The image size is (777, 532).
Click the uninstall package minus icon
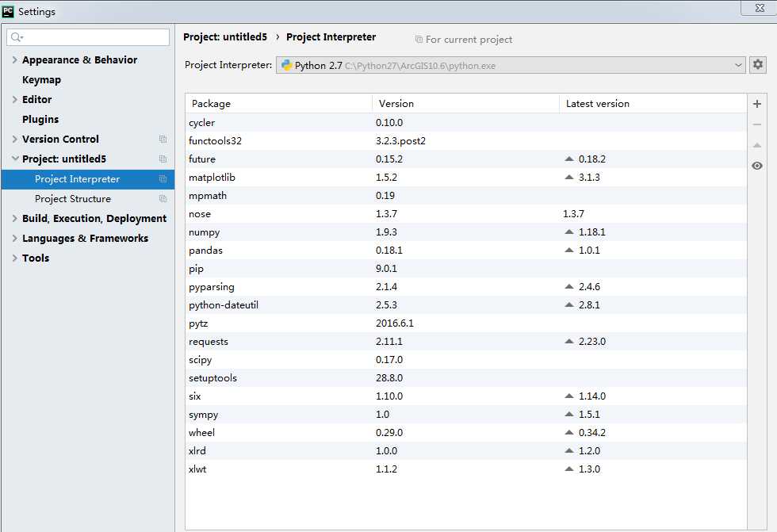point(756,124)
